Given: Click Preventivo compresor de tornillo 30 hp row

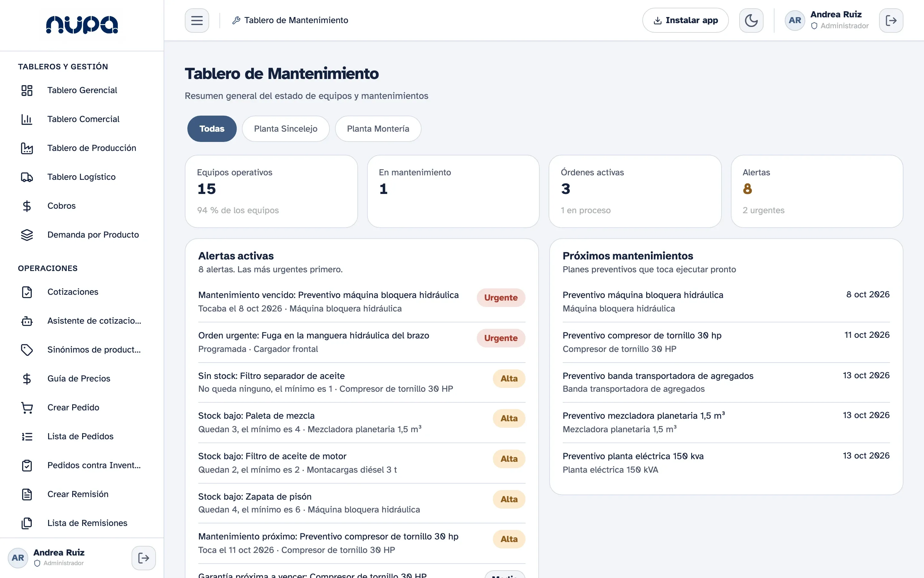Looking at the screenshot, I should [726, 342].
